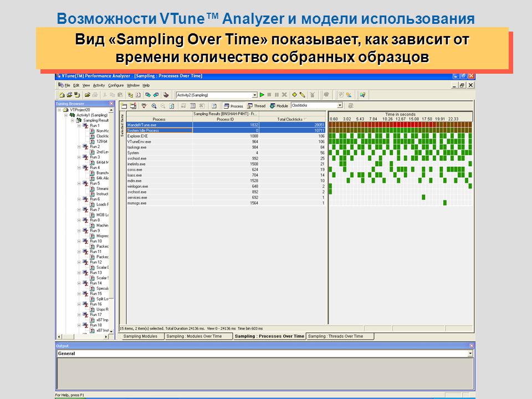
Task: Click the Save Project disk icon
Action: (x=78, y=95)
